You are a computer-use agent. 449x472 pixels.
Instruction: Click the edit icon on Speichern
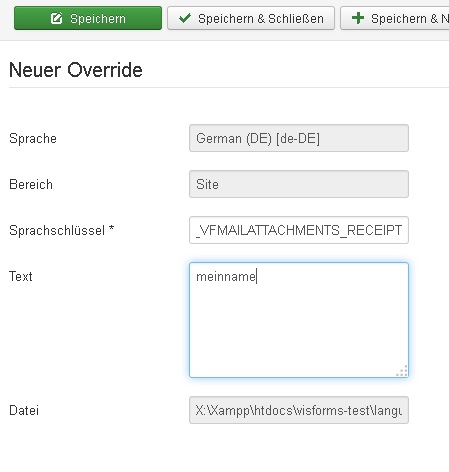[56, 18]
